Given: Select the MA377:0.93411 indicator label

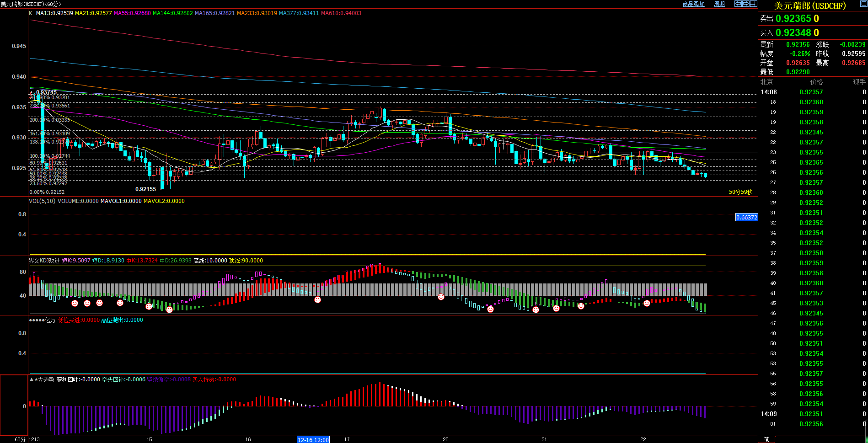Looking at the screenshot, I should coord(299,13).
